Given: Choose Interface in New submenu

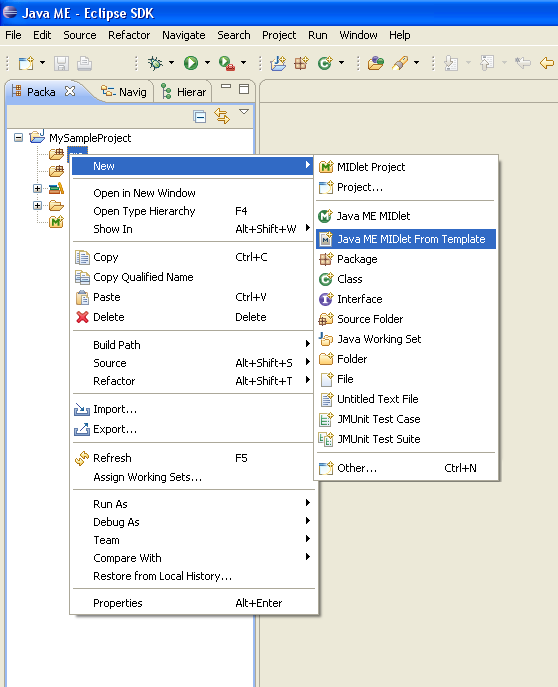Looking at the screenshot, I should [x=406, y=299].
